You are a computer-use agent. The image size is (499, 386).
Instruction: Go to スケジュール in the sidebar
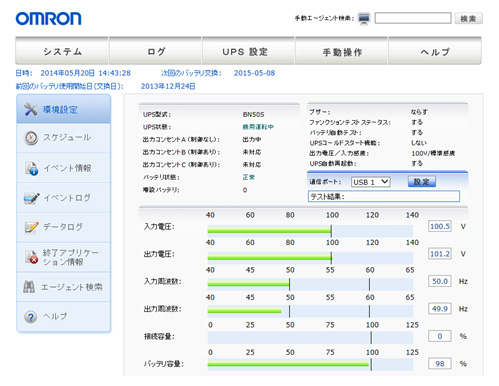pyautogui.click(x=64, y=138)
